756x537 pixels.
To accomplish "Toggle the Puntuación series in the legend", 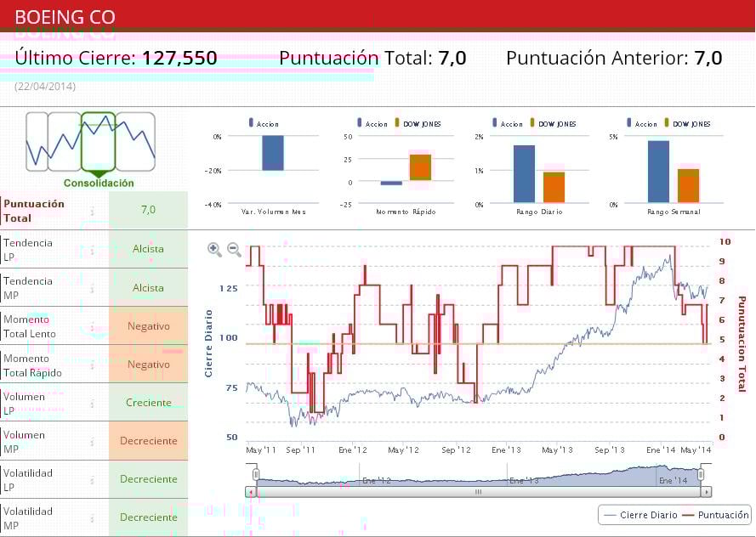I will (716, 515).
